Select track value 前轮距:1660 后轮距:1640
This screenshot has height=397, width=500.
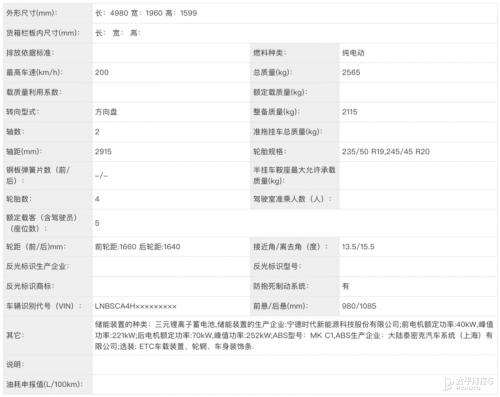[x=138, y=247]
